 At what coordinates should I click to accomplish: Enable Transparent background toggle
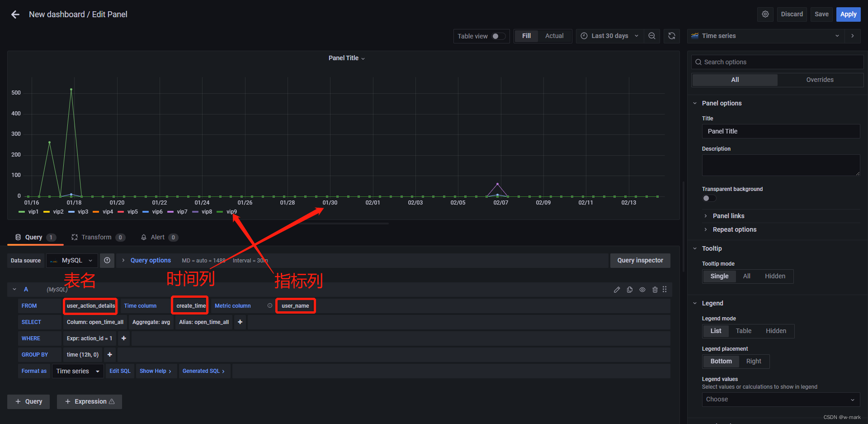[708, 198]
